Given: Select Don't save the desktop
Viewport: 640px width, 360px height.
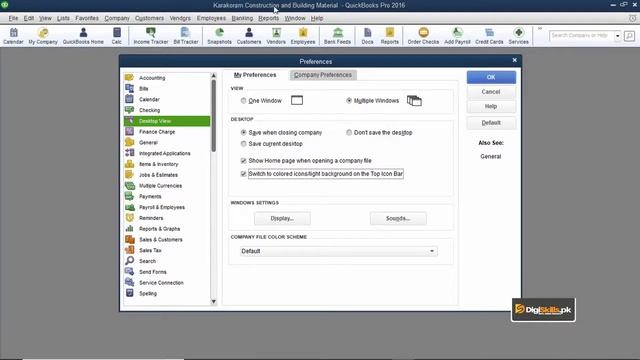Looking at the screenshot, I should tap(349, 133).
